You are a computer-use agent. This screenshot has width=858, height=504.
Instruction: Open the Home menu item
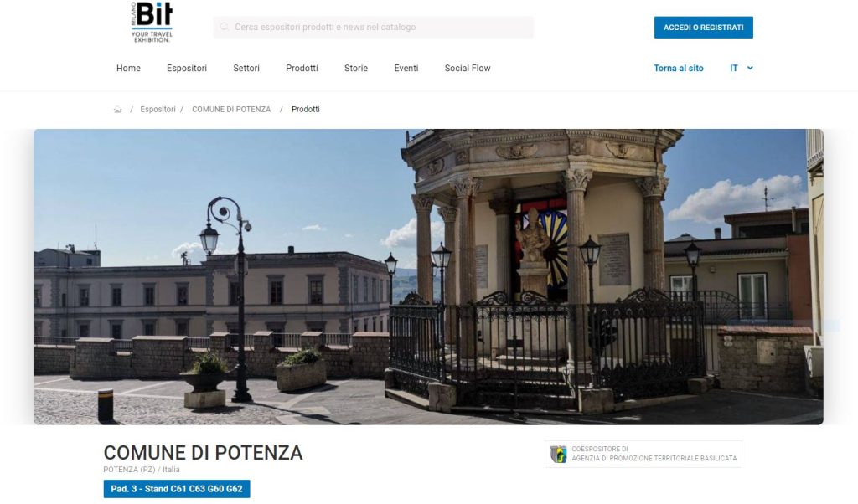tap(128, 69)
